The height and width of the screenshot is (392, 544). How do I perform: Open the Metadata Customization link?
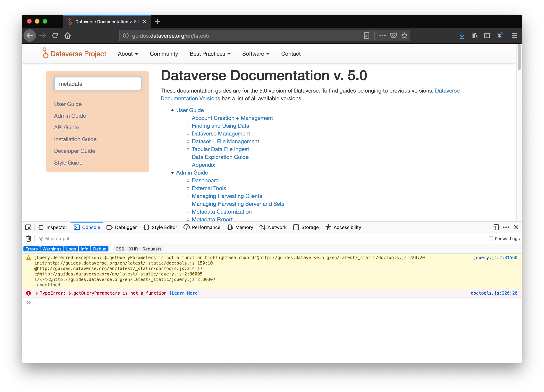tap(222, 212)
